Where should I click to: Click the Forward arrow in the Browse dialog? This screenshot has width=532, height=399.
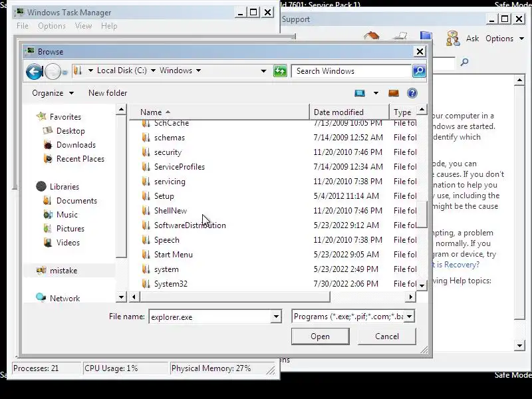click(53, 71)
